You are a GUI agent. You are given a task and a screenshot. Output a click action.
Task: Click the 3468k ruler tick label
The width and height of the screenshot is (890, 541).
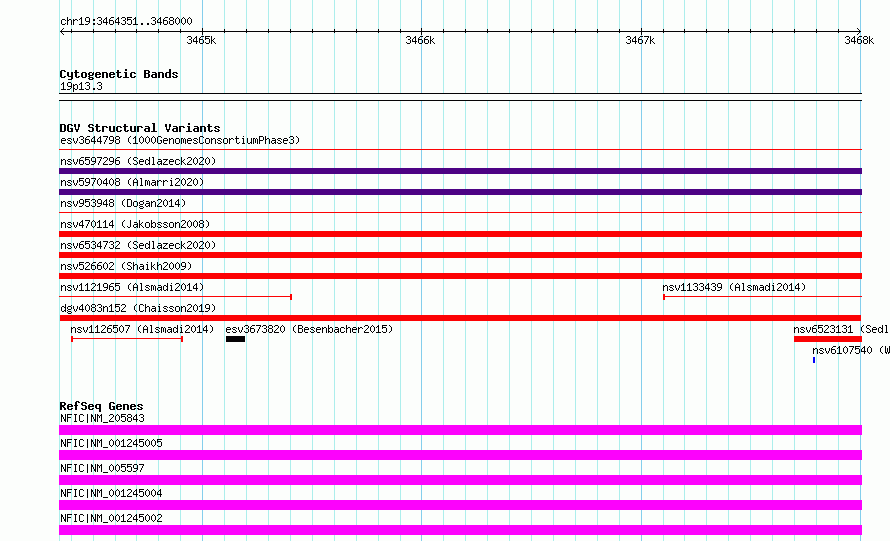[x=859, y=40]
